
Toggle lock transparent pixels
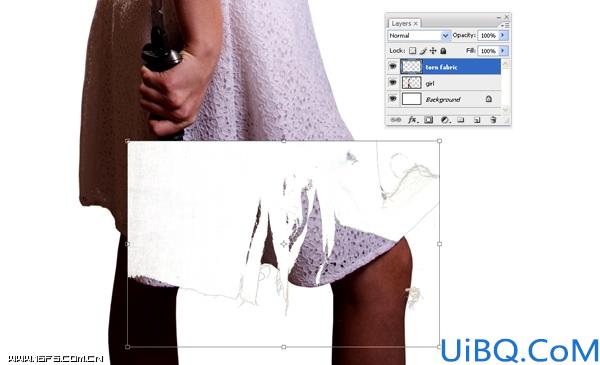[x=412, y=51]
